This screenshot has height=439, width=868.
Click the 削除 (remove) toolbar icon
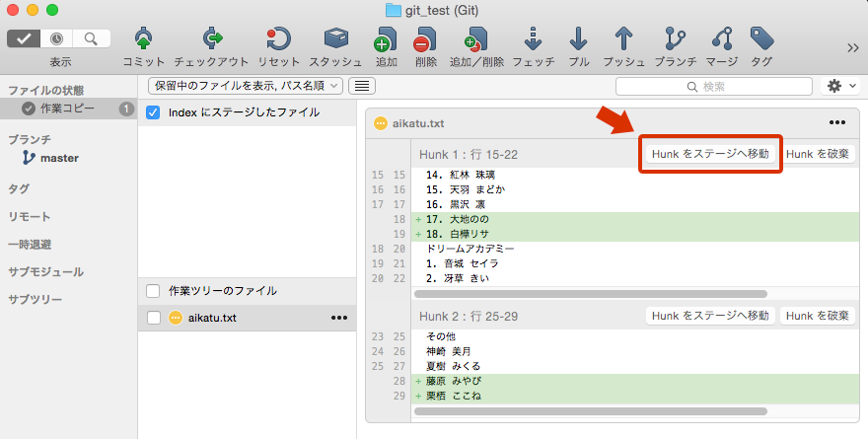(x=425, y=38)
